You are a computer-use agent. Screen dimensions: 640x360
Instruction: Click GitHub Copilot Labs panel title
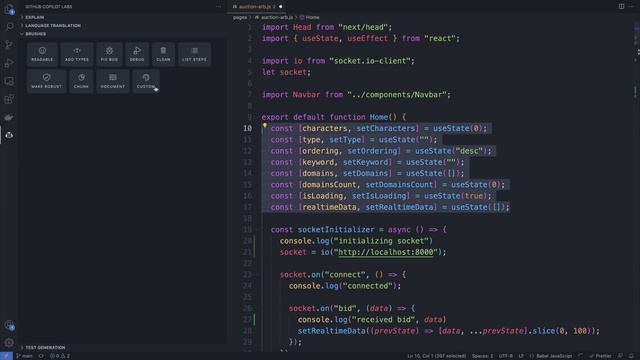(49, 7)
